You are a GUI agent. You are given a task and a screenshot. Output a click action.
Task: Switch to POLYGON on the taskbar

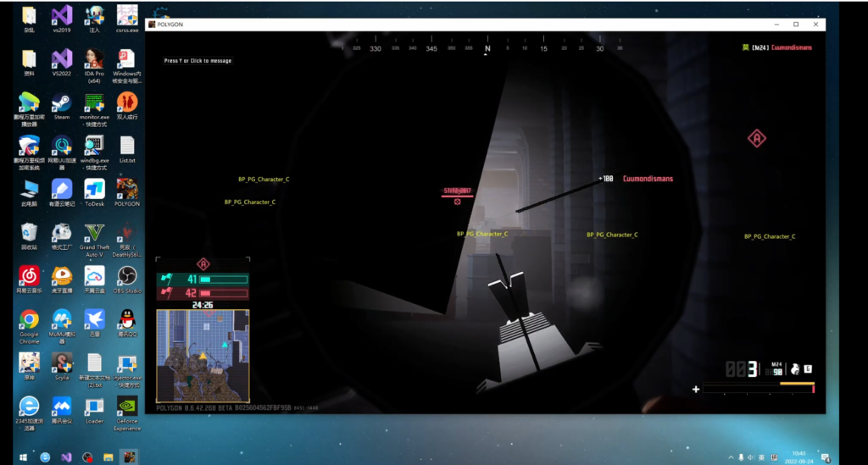[x=130, y=457]
